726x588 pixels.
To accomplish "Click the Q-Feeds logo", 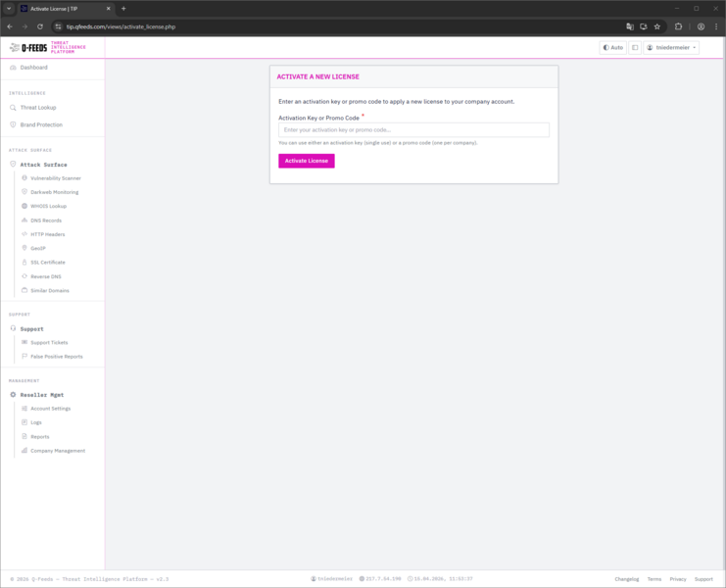I will pyautogui.click(x=48, y=47).
